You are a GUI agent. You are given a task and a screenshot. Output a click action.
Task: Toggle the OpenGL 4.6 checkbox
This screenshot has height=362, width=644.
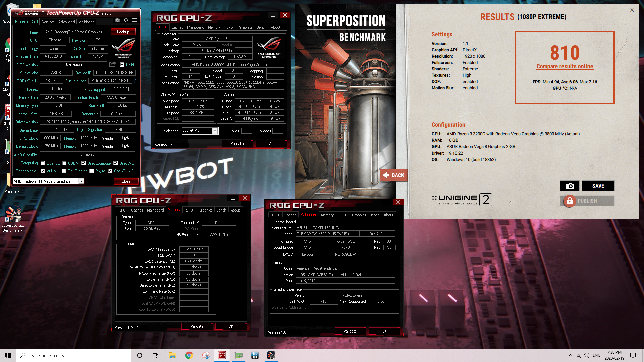(x=110, y=171)
